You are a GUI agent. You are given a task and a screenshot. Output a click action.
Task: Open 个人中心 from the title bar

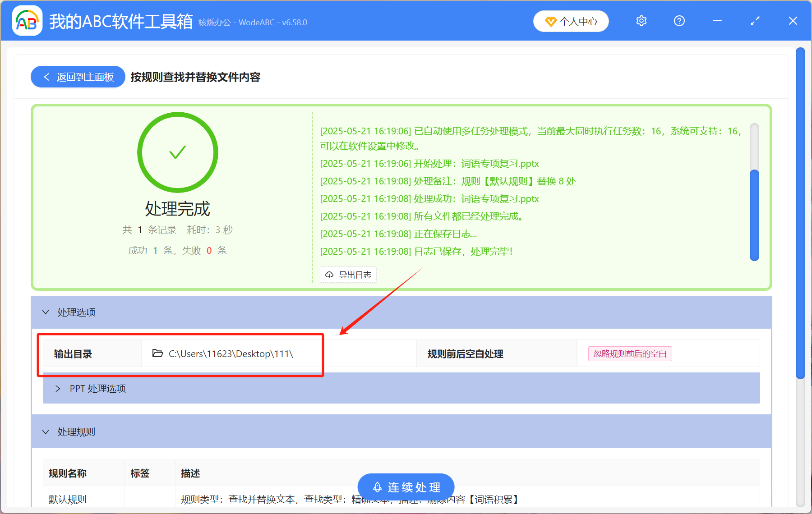click(x=571, y=21)
